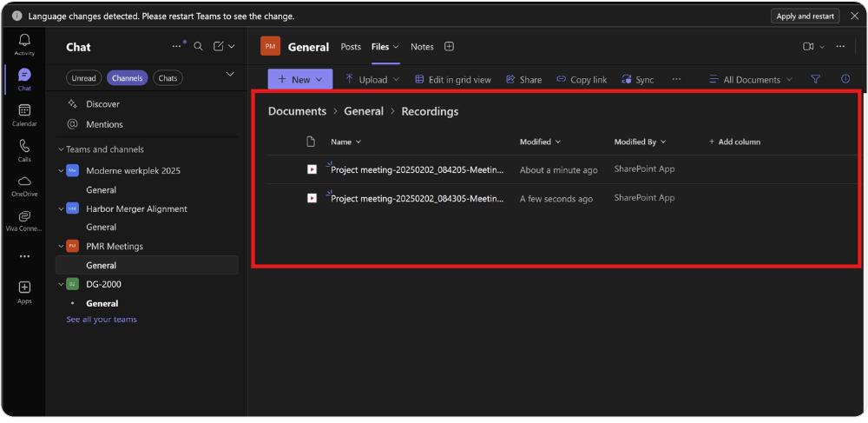Click Add column header
This screenshot has height=423, width=868.
tap(734, 142)
